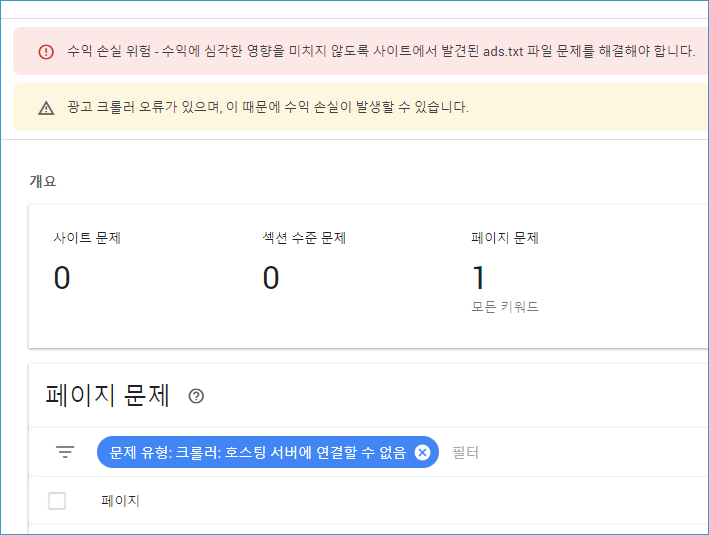Click the warning triangle icon in crawler alert

click(46, 108)
